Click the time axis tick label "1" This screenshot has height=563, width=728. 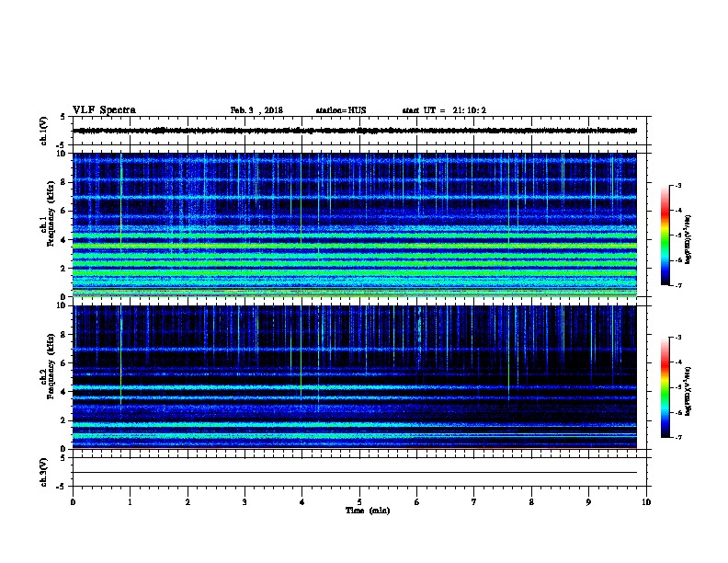[130, 502]
